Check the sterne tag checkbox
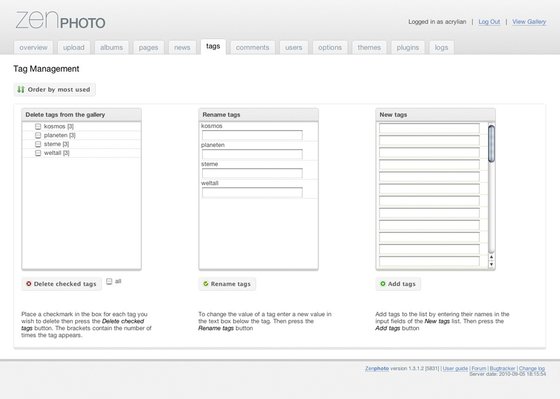Screen dimensions: 560x399 (38, 144)
